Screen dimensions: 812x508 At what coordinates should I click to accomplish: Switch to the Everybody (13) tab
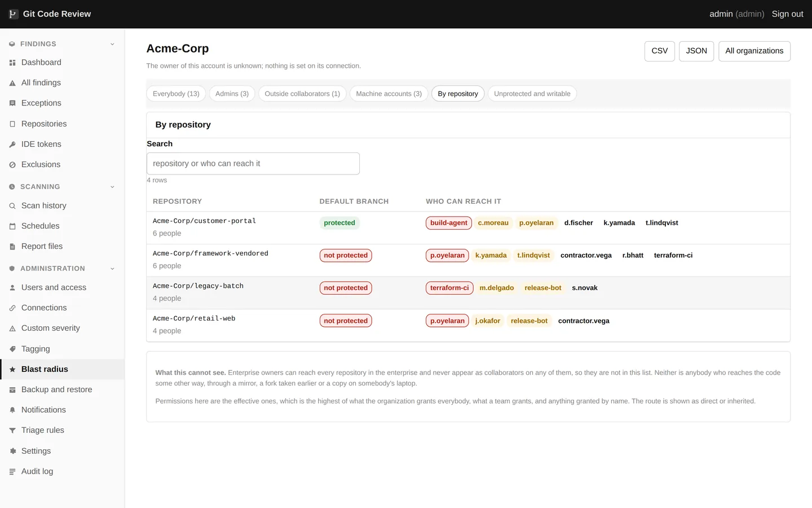coord(176,94)
